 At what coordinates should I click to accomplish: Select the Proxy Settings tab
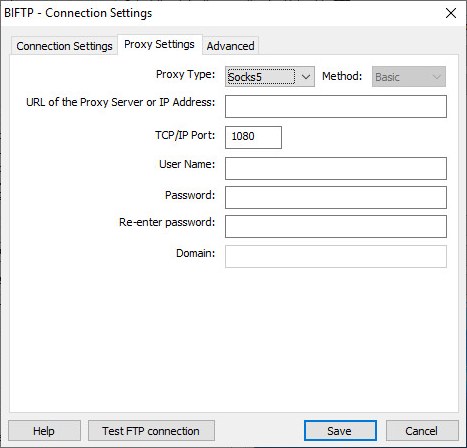point(159,44)
